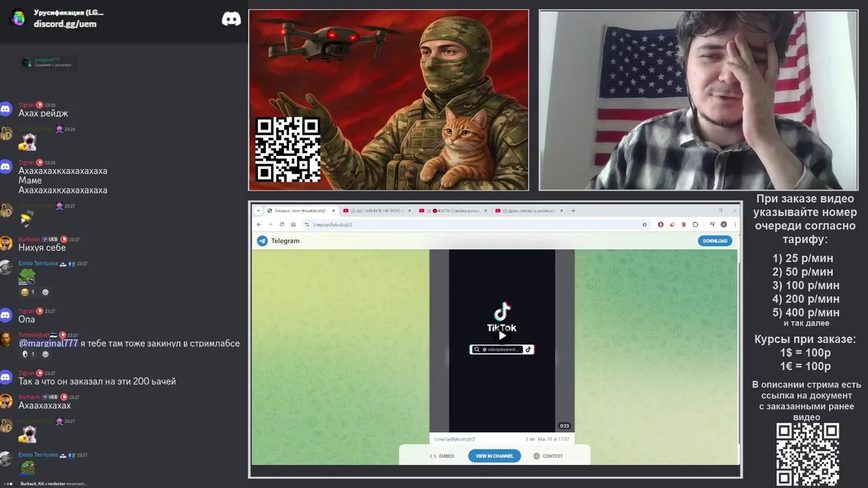Viewport: 868px width, 488px height.
Task: Click message 'Так а что он заказал на эти 200 ьачей'
Action: [x=97, y=382]
